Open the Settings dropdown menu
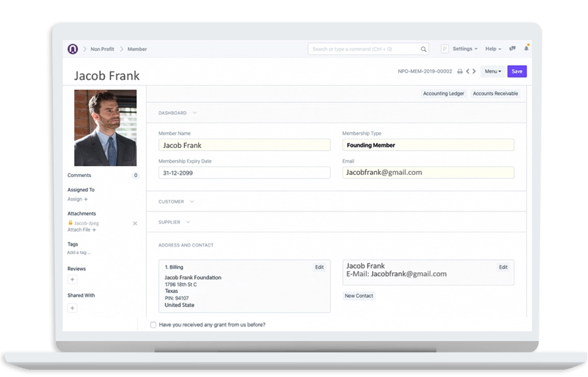This screenshot has width=588, height=377. (x=465, y=49)
